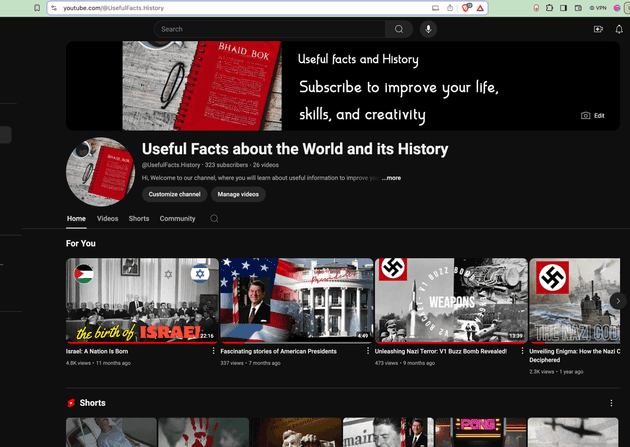630x447 pixels.
Task: Open the airplane Shorts thumbnail
Action: pos(573,432)
